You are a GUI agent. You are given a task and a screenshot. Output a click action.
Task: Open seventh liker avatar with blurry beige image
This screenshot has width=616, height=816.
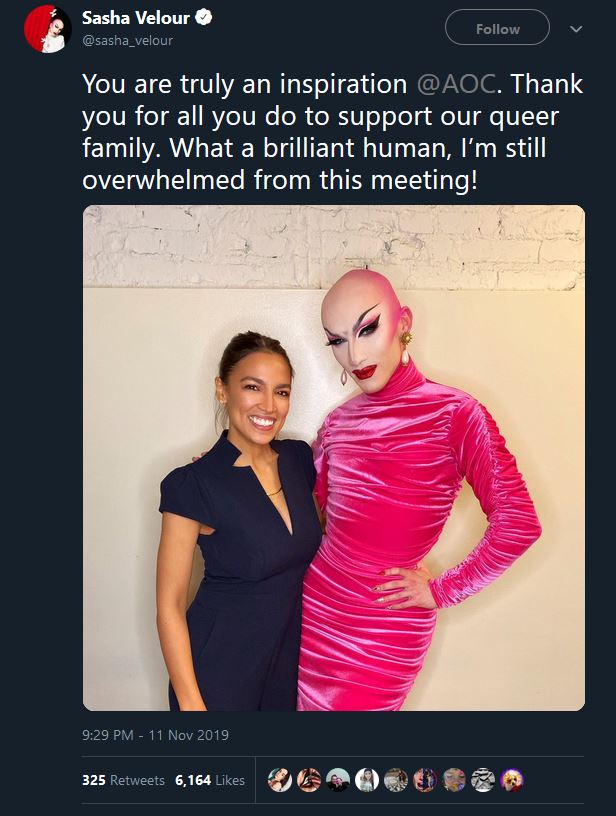454,780
